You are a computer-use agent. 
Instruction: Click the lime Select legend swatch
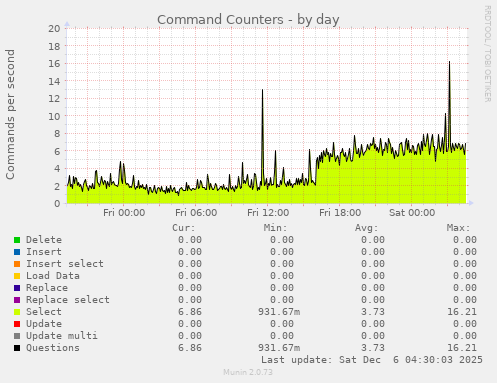[x=17, y=312]
